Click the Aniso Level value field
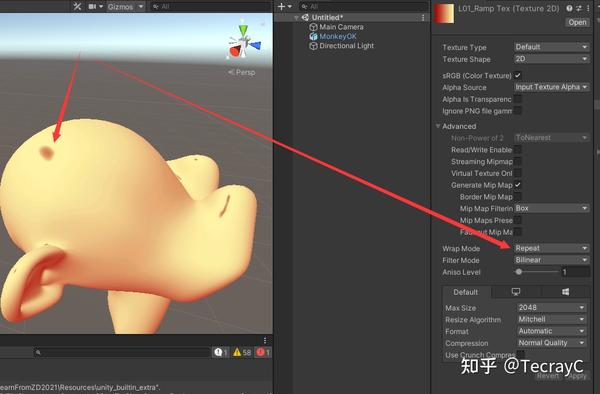The width and height of the screenshot is (600, 394). click(575, 272)
